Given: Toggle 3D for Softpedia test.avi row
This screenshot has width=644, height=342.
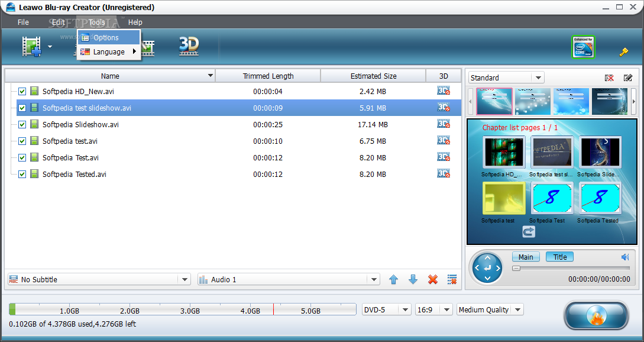Looking at the screenshot, I should [x=444, y=141].
